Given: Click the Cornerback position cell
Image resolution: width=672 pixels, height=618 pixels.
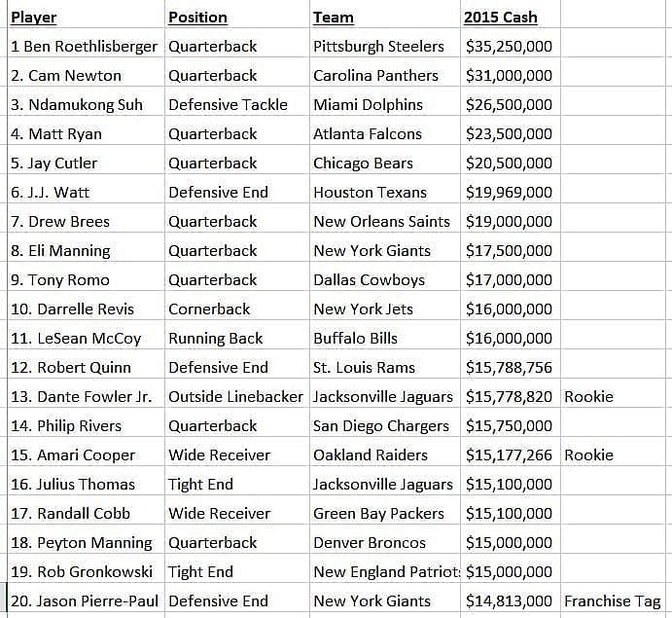Looking at the screenshot, I should (209, 309).
